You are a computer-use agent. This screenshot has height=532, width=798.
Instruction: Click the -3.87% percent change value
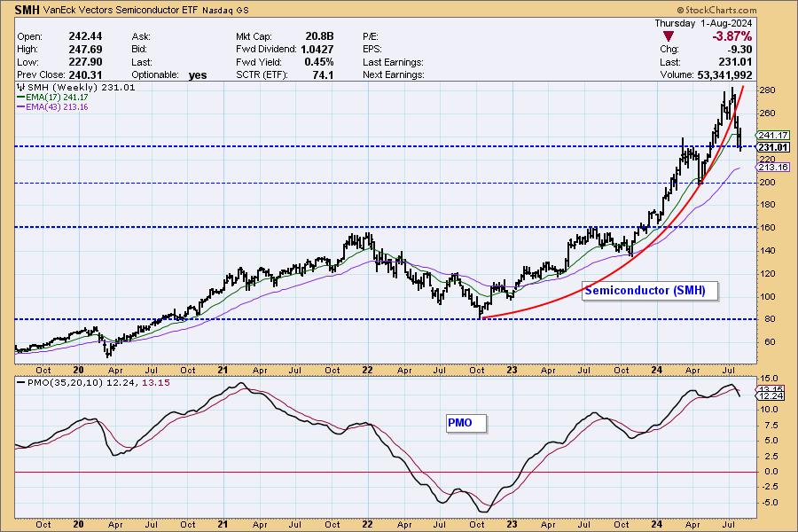(x=731, y=36)
